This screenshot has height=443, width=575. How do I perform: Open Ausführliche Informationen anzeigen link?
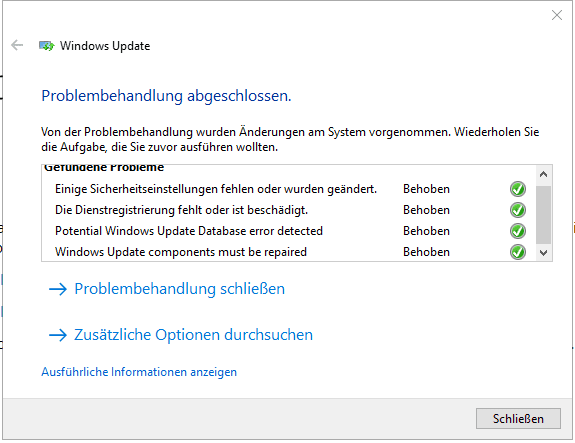pos(139,372)
